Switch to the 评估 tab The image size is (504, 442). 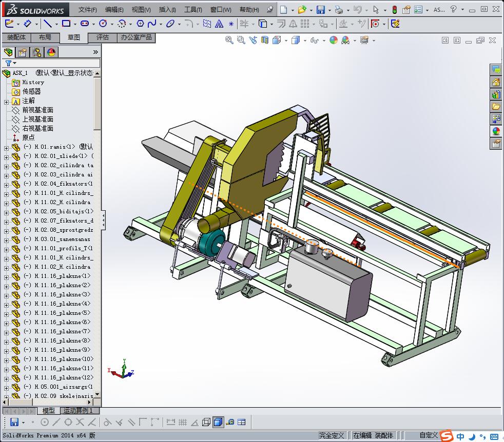tap(103, 37)
